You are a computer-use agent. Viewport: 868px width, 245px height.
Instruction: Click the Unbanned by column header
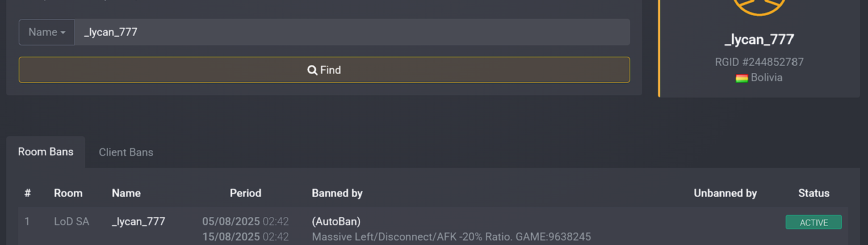point(726,193)
